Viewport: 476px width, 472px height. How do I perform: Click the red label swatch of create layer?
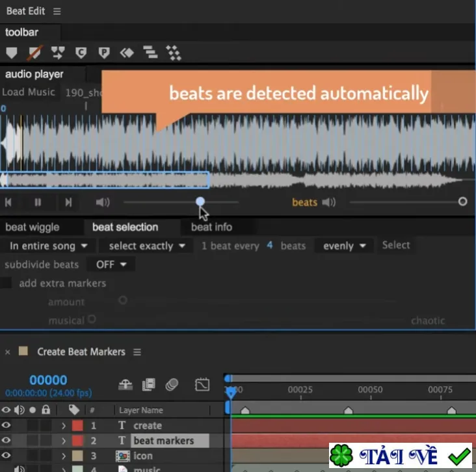[x=77, y=426]
